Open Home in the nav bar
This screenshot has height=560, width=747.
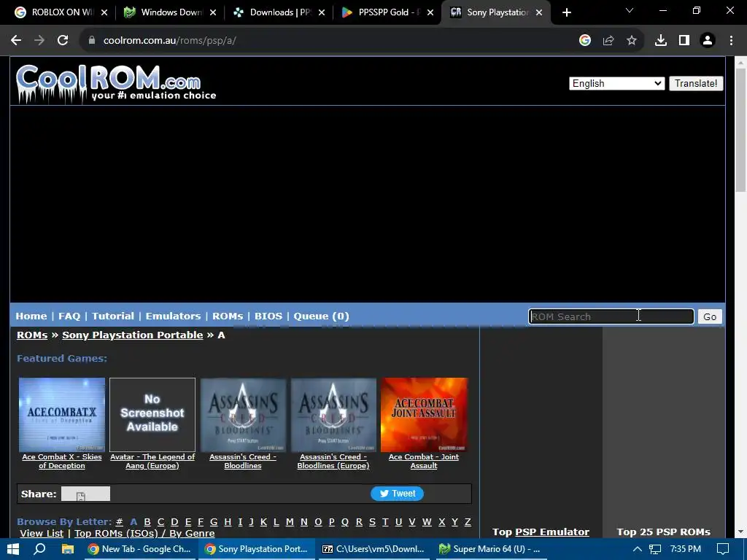click(x=31, y=316)
